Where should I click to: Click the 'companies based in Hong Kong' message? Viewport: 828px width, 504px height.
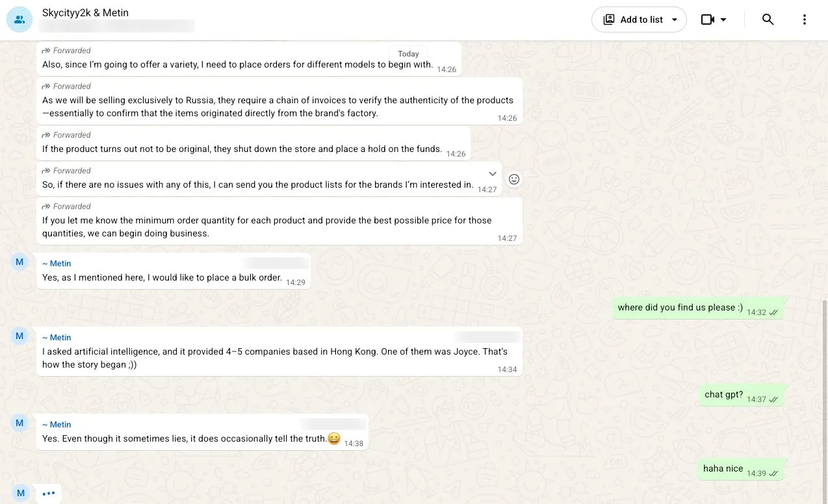[279, 351]
